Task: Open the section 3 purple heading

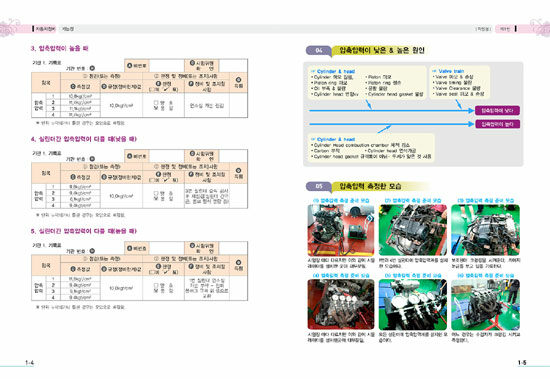Action: 59,48
